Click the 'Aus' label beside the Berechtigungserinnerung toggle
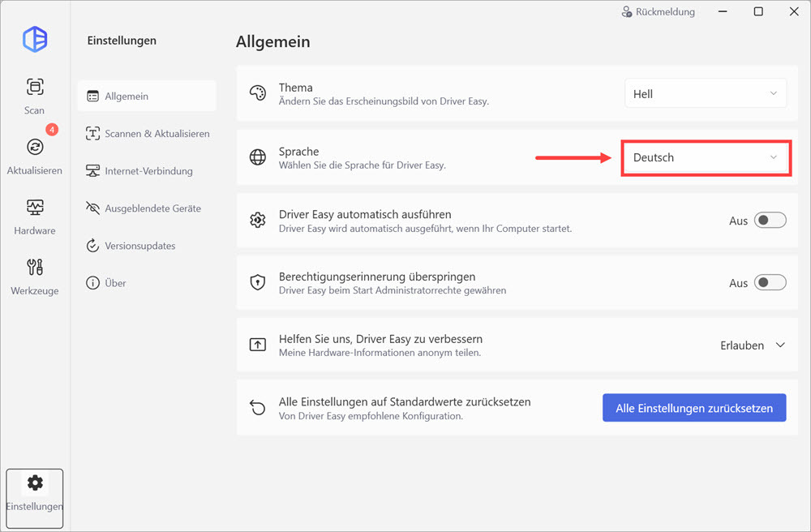 (x=738, y=283)
